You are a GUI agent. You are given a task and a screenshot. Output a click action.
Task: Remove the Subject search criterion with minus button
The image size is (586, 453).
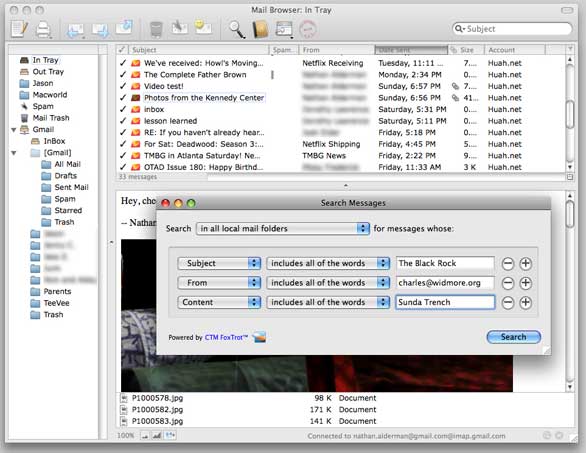[508, 264]
